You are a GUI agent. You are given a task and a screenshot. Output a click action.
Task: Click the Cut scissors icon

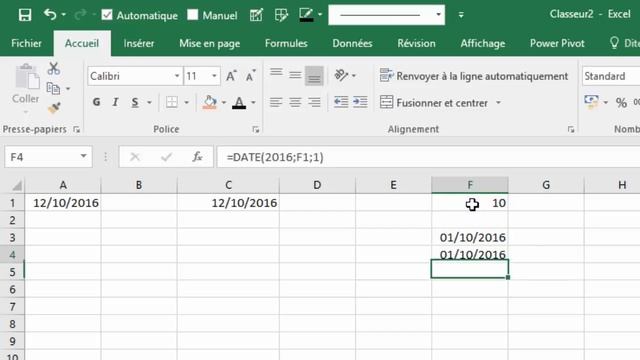(x=53, y=69)
